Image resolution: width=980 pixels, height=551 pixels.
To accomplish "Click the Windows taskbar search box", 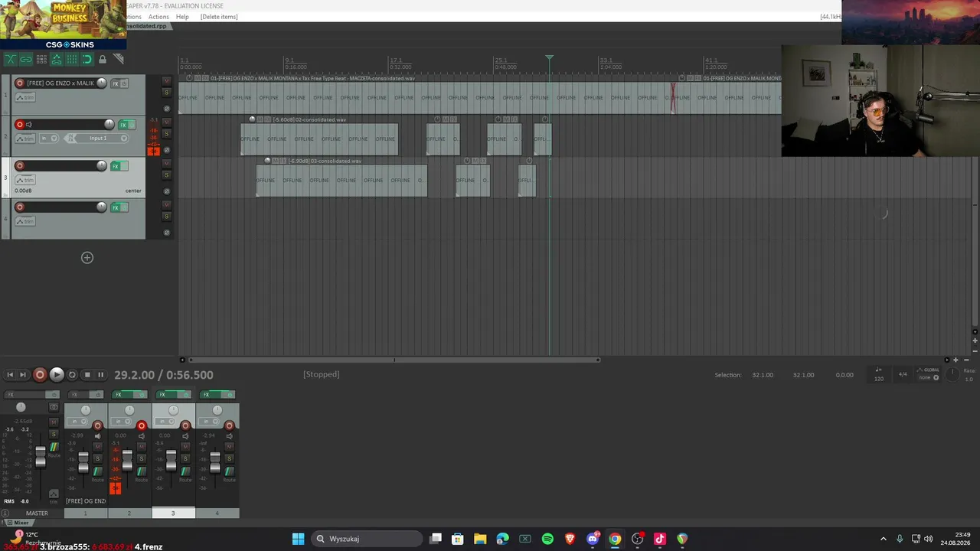I will [365, 539].
